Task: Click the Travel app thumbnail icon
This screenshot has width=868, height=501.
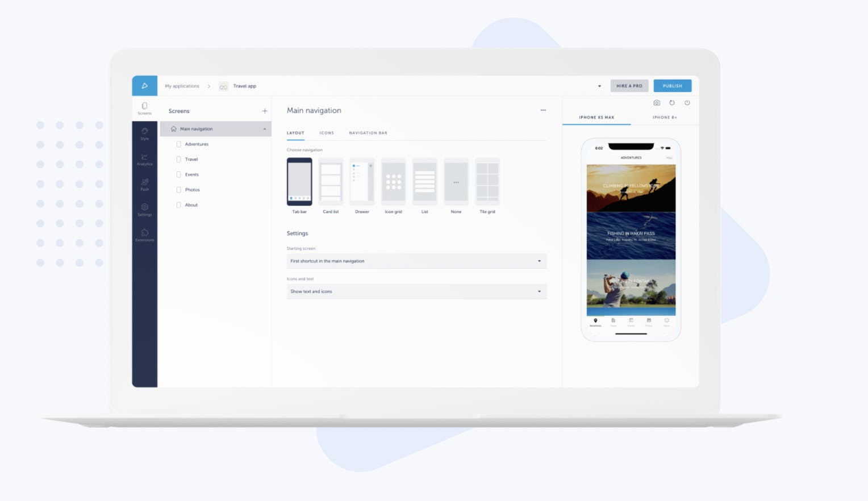Action: 223,86
